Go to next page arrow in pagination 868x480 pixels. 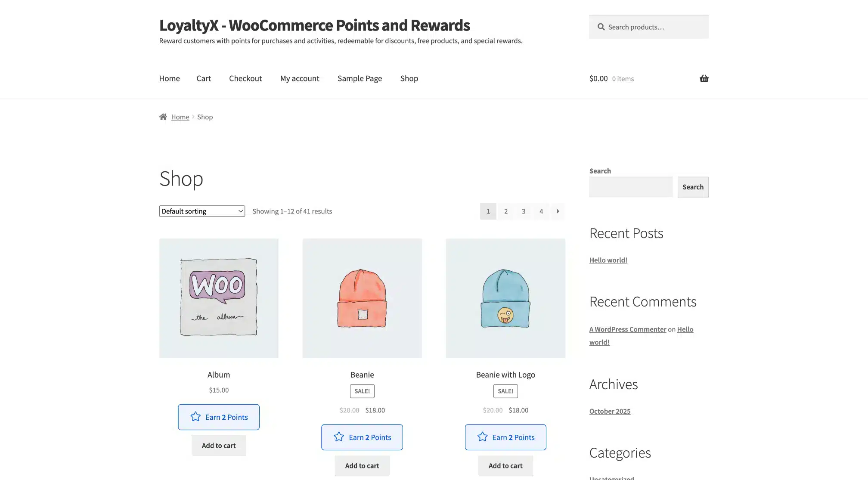(x=558, y=211)
